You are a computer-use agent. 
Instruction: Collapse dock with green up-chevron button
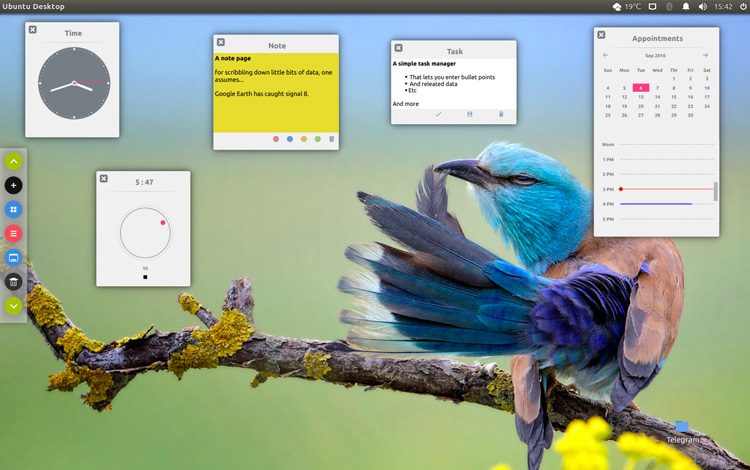(x=13, y=162)
